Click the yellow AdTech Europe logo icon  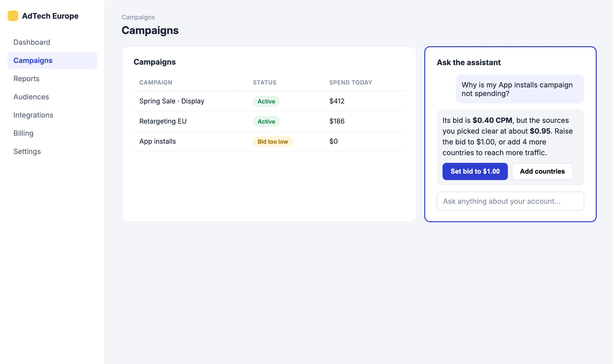(13, 16)
